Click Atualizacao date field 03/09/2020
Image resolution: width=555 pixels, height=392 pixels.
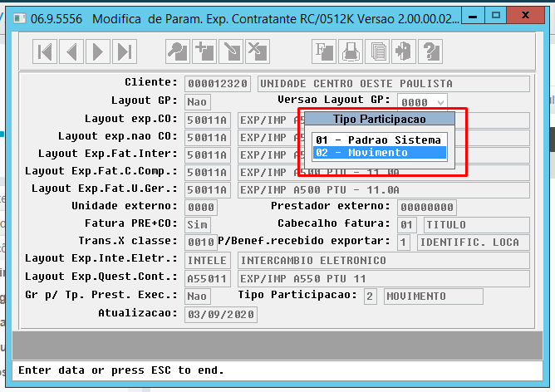coord(221,315)
